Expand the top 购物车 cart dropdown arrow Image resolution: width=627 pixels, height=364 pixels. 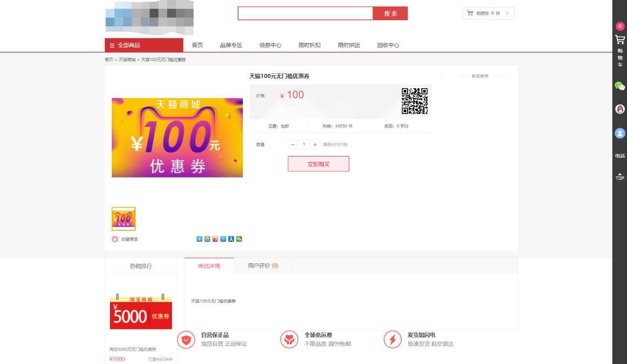tap(507, 14)
